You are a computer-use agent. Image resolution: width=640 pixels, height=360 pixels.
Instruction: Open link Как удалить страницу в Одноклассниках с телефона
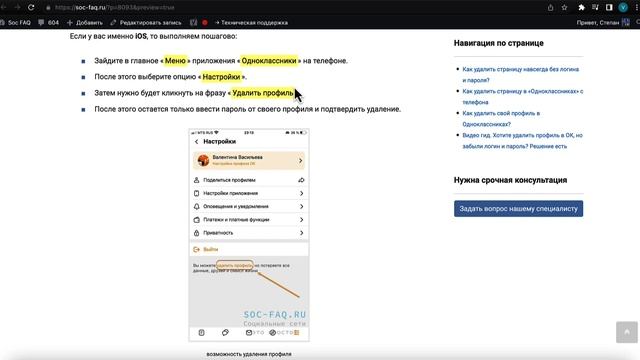[x=523, y=97]
